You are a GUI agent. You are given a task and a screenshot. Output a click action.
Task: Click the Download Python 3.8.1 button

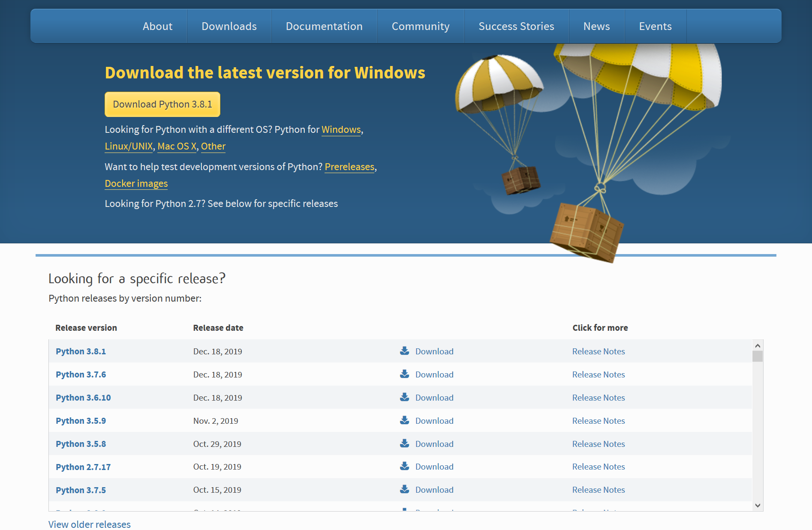[162, 104]
